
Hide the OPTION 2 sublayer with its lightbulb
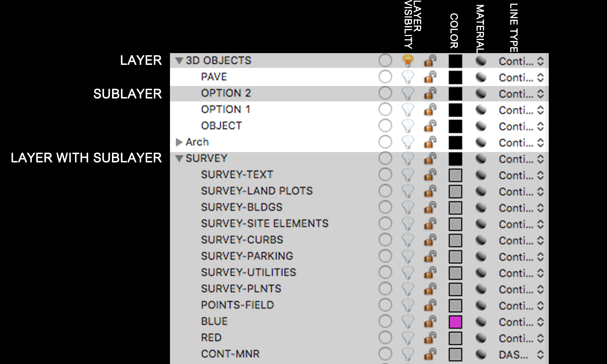pos(408,93)
